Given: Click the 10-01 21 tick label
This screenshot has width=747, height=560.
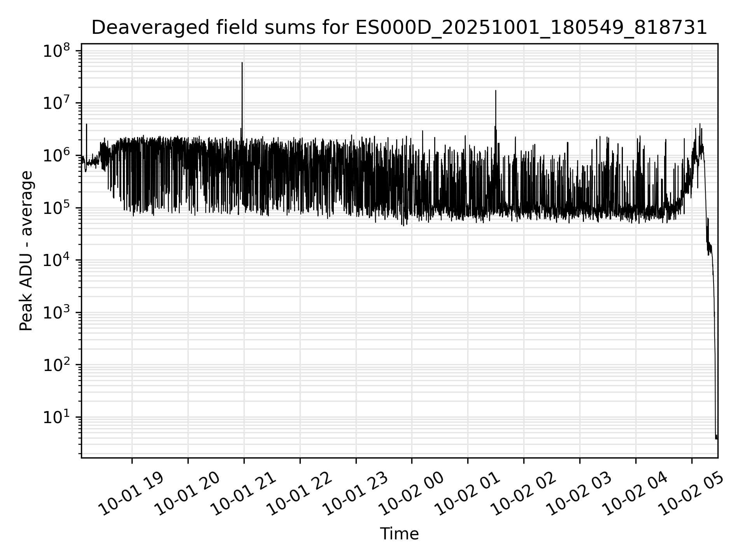Looking at the screenshot, I should click(x=244, y=493).
